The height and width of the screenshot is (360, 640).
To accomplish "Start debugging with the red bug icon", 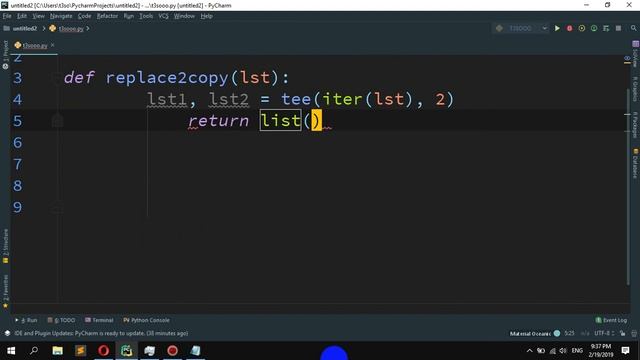I will [569, 28].
